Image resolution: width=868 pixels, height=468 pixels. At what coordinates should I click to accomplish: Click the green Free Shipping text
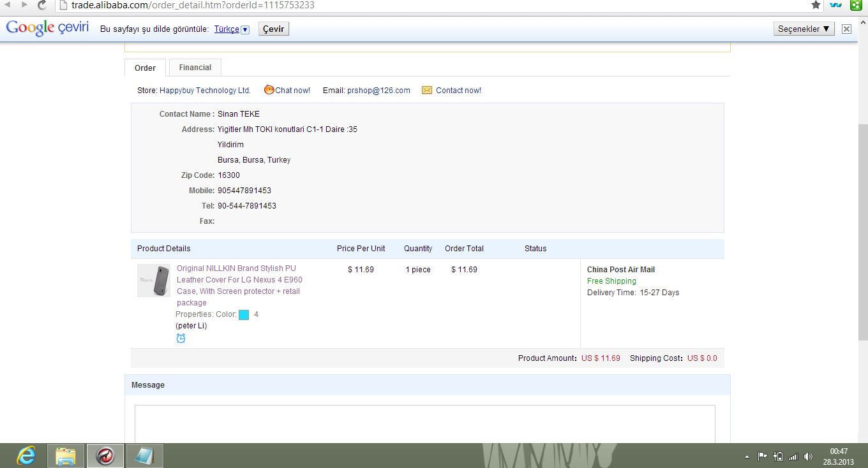[x=611, y=281]
